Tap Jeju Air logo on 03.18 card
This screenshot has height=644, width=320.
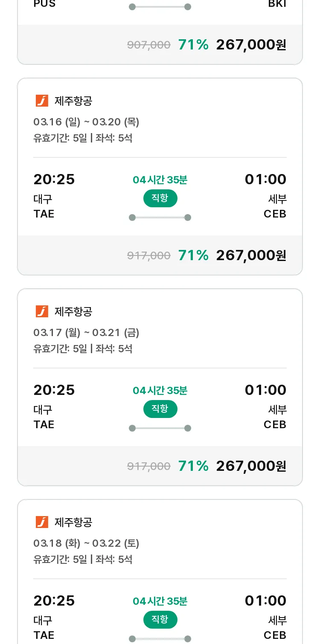tap(42, 522)
